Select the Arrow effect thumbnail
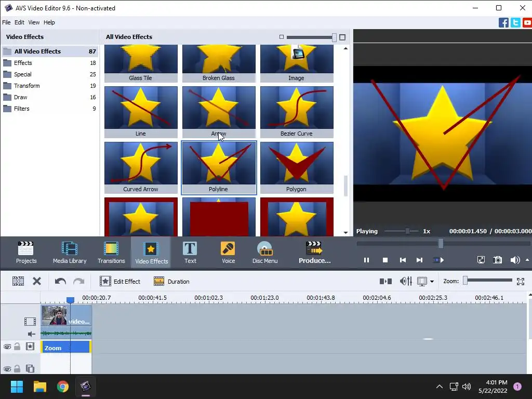 [219, 112]
